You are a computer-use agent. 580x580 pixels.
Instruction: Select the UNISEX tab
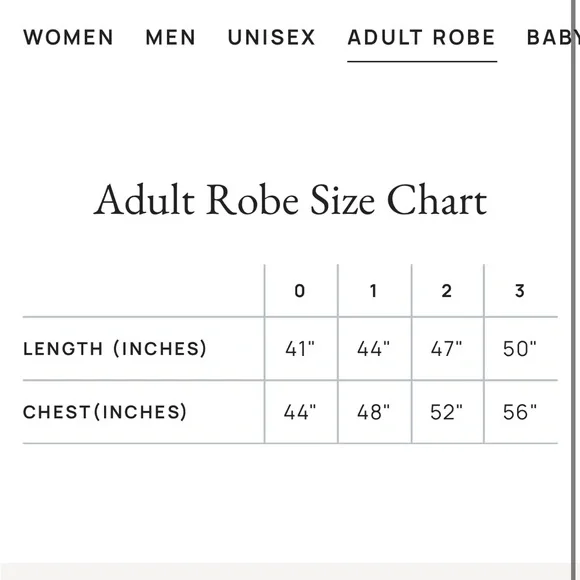click(x=272, y=37)
